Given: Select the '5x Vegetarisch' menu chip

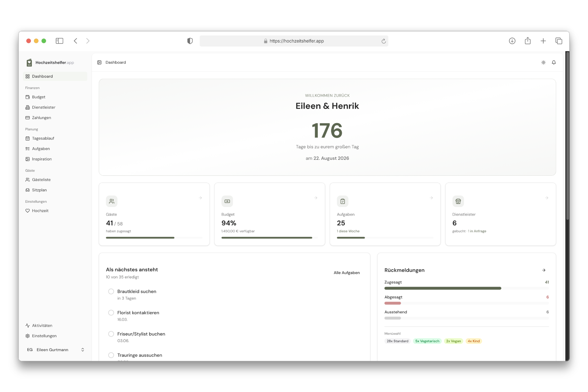Looking at the screenshot, I should [427, 341].
